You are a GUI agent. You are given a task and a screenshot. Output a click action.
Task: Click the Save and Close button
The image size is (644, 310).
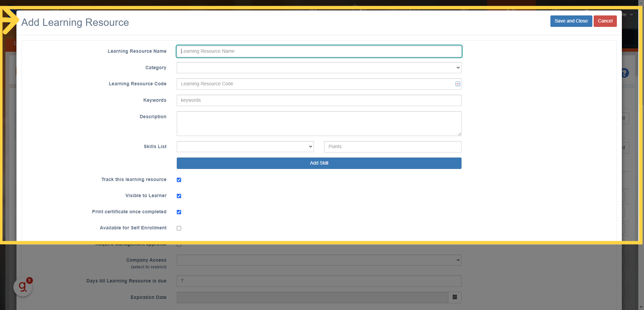(571, 21)
